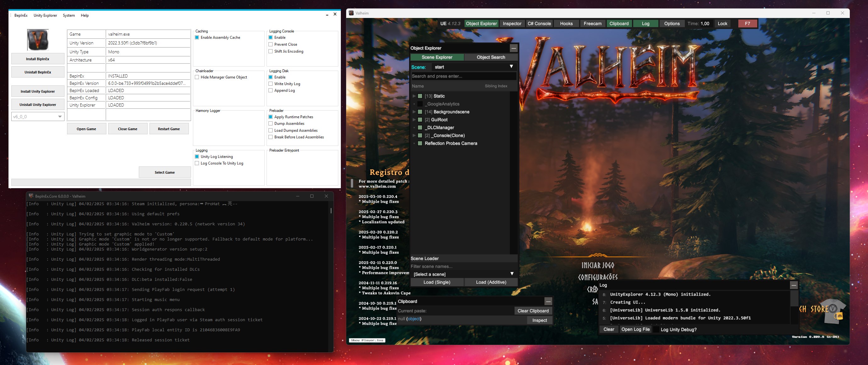
Task: Open the Select a scene dropdown
Action: point(463,274)
